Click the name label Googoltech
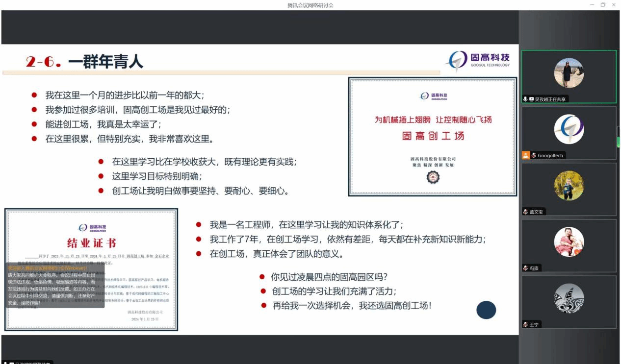621x364 pixels. [550, 155]
